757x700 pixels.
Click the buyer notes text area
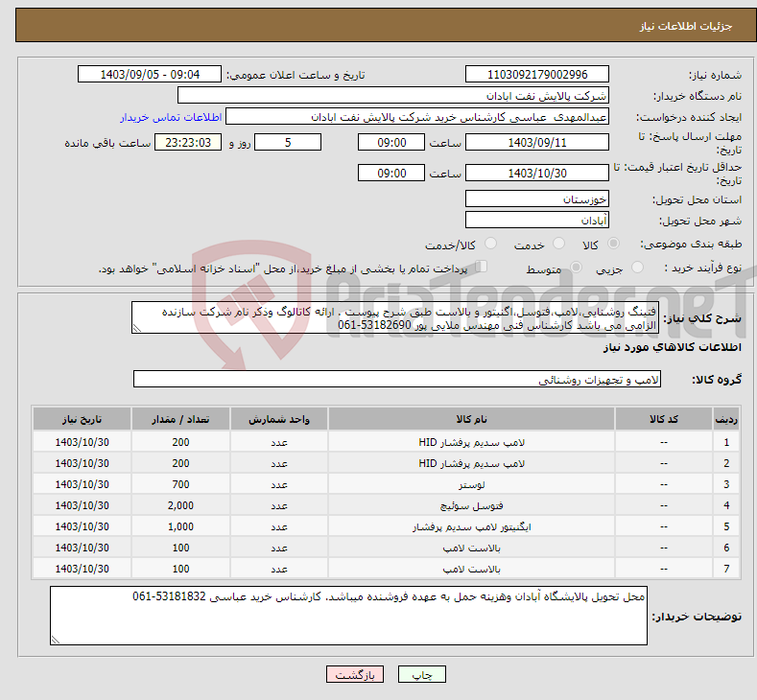click(348, 616)
